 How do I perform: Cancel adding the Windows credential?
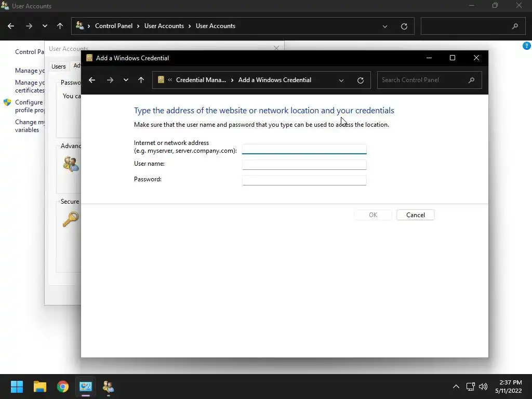point(415,215)
